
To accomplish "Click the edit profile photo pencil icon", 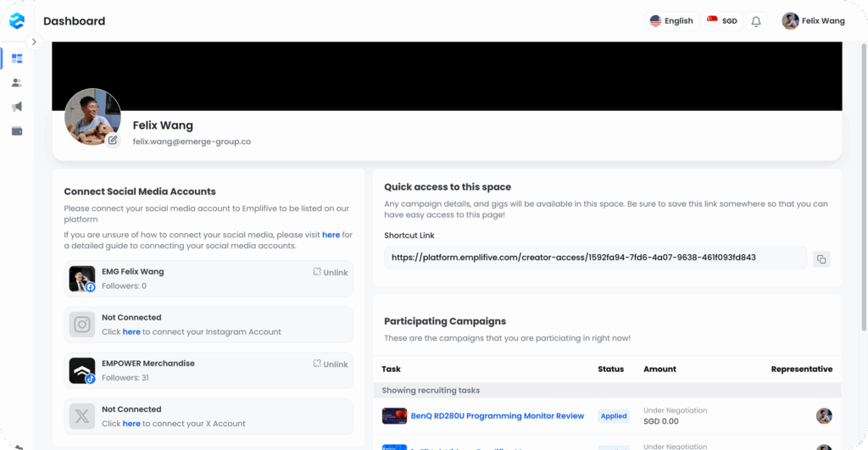I will tap(113, 140).
